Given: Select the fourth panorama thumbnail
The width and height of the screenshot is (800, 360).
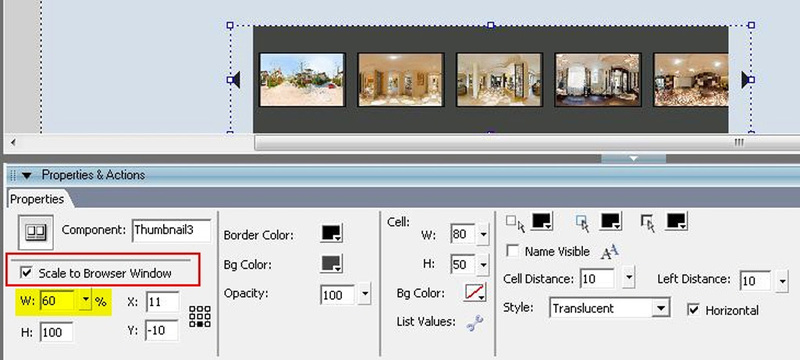Looking at the screenshot, I should (x=597, y=80).
